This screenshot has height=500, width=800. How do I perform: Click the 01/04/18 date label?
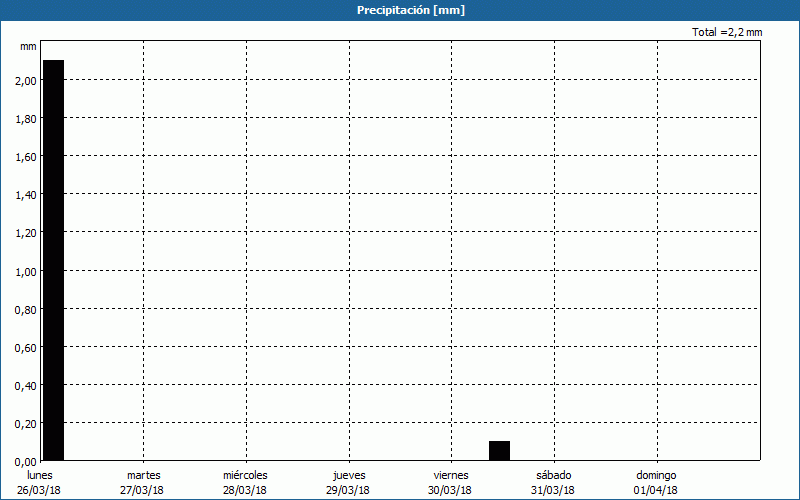[656, 490]
